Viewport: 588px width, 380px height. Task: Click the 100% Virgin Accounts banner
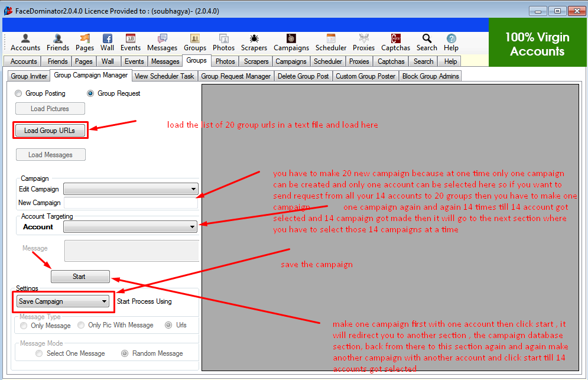(x=537, y=43)
